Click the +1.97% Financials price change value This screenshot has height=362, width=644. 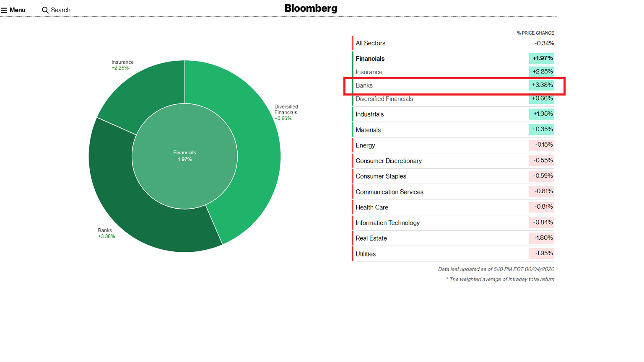point(542,58)
